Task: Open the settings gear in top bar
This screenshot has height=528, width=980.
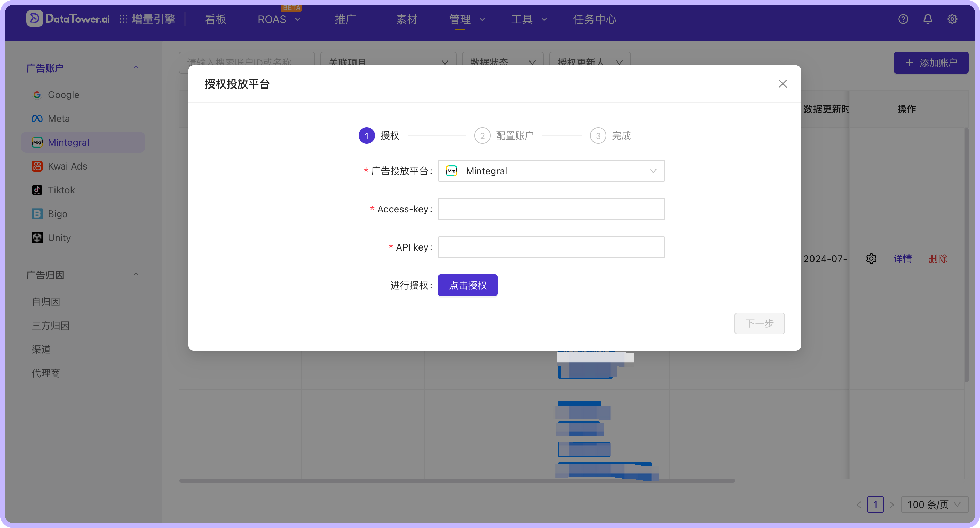Action: click(x=952, y=19)
